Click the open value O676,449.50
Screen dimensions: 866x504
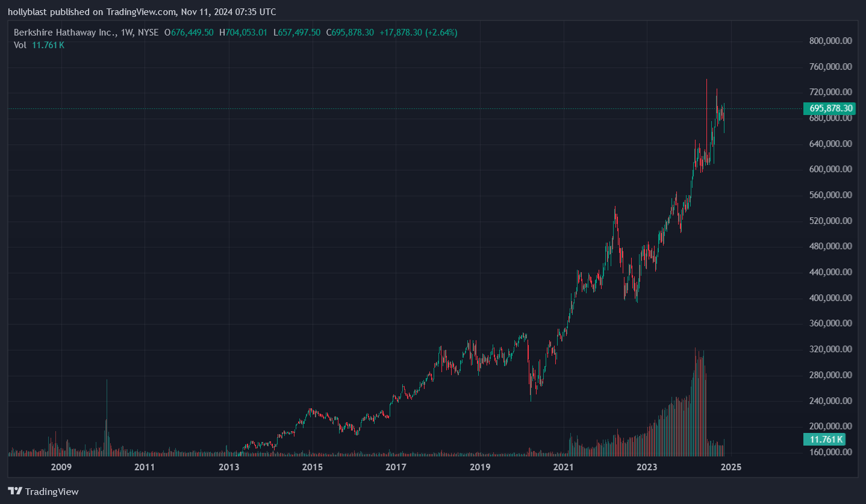coord(189,33)
